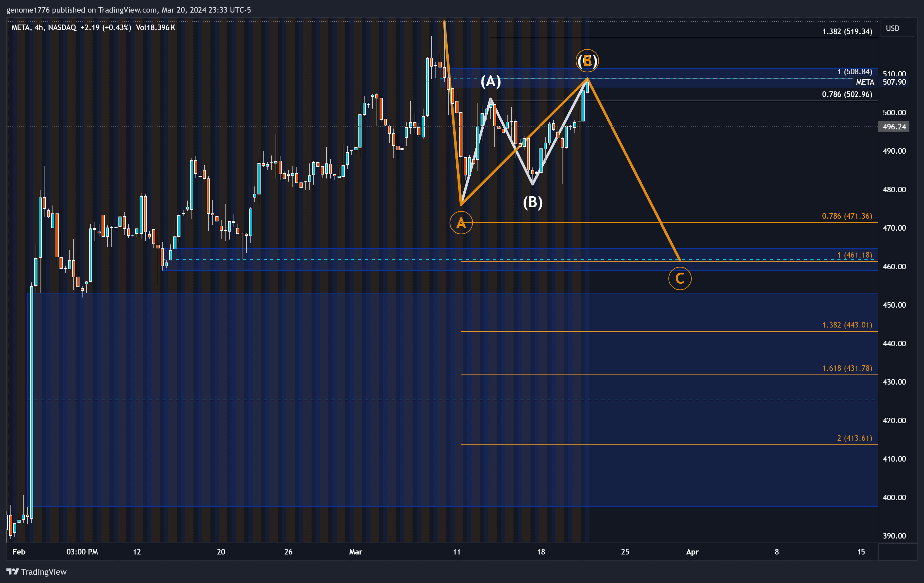Click the META, 4h, NASDAQ symbol title
The width and height of the screenshot is (924, 583).
pyautogui.click(x=44, y=28)
